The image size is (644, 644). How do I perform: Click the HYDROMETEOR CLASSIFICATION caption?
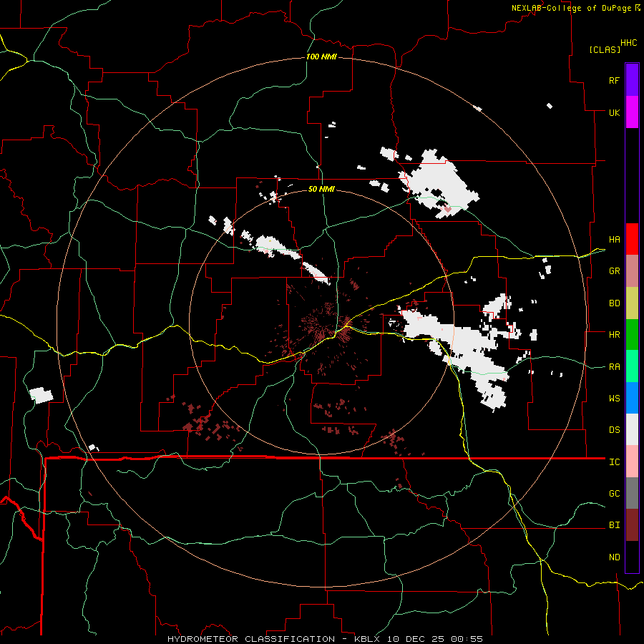pos(251,639)
